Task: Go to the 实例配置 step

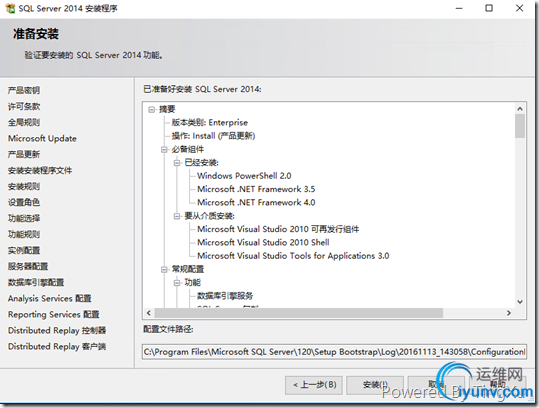Action: coord(24,250)
